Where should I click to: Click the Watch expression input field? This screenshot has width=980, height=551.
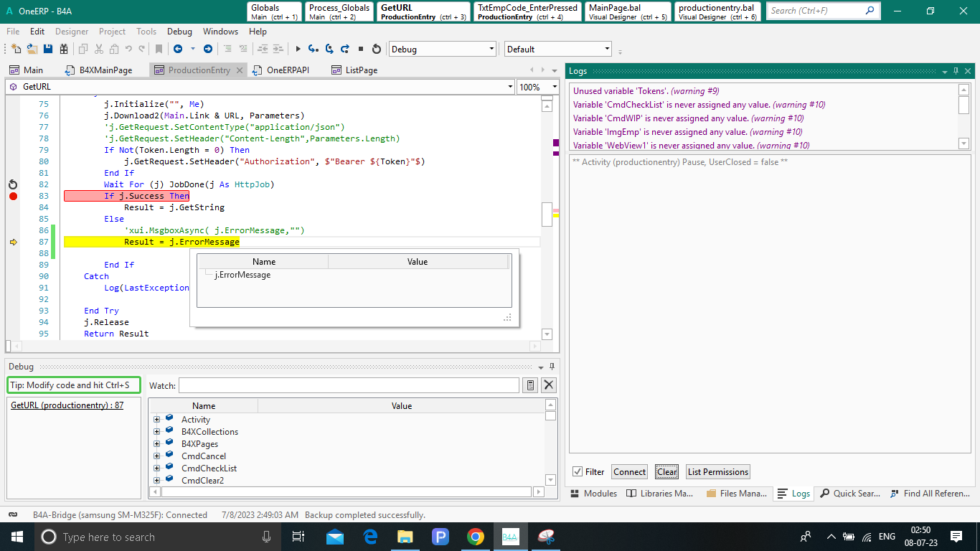coord(349,385)
